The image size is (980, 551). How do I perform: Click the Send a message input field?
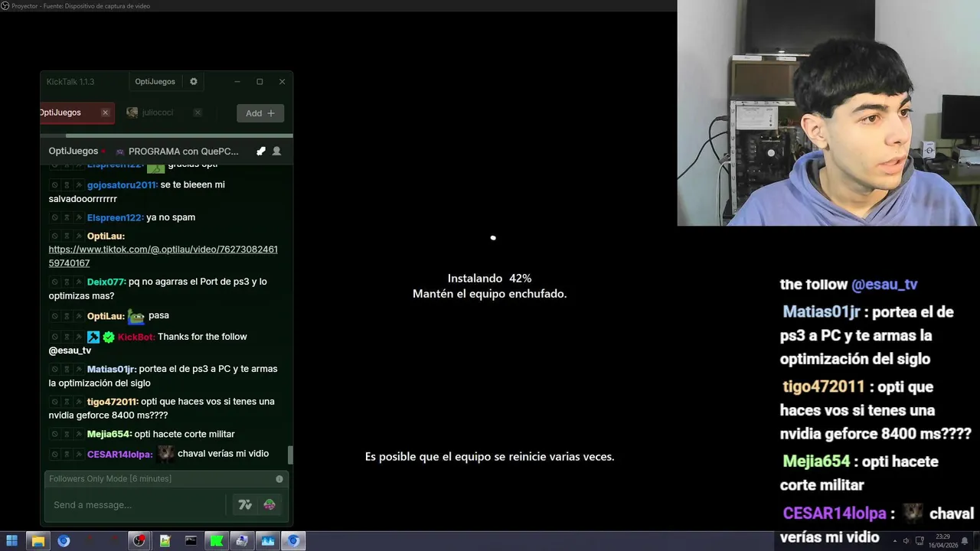tap(136, 505)
